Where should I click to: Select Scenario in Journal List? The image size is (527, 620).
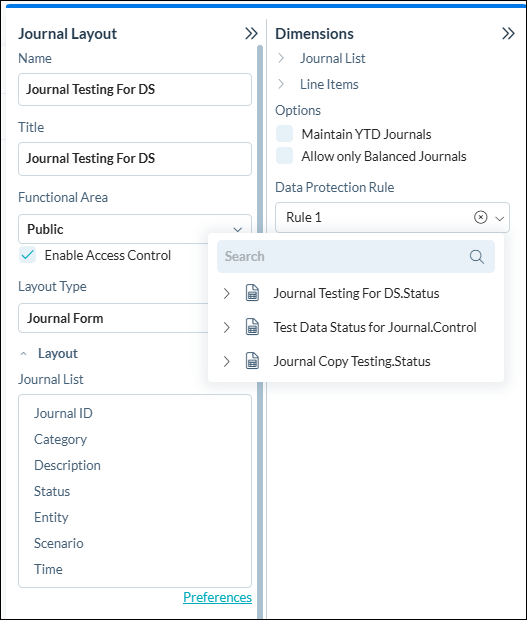click(59, 543)
